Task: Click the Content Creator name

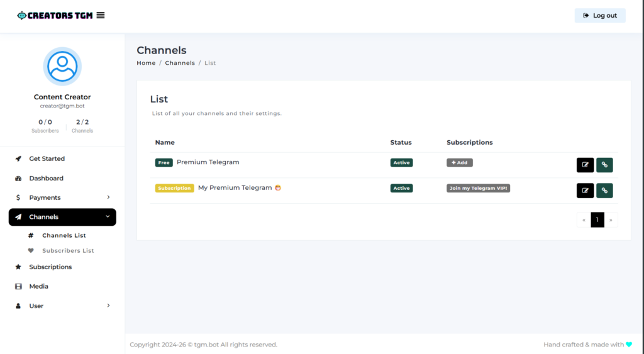Action: pyautogui.click(x=62, y=97)
